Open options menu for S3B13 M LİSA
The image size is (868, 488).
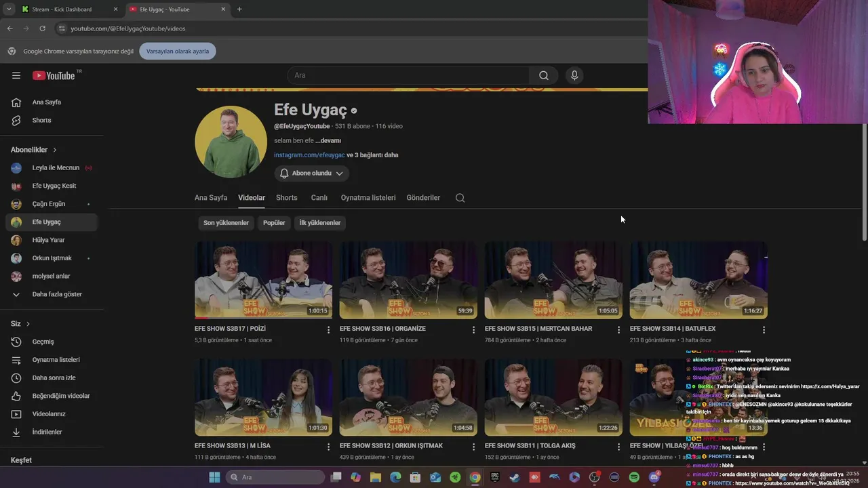329,447
